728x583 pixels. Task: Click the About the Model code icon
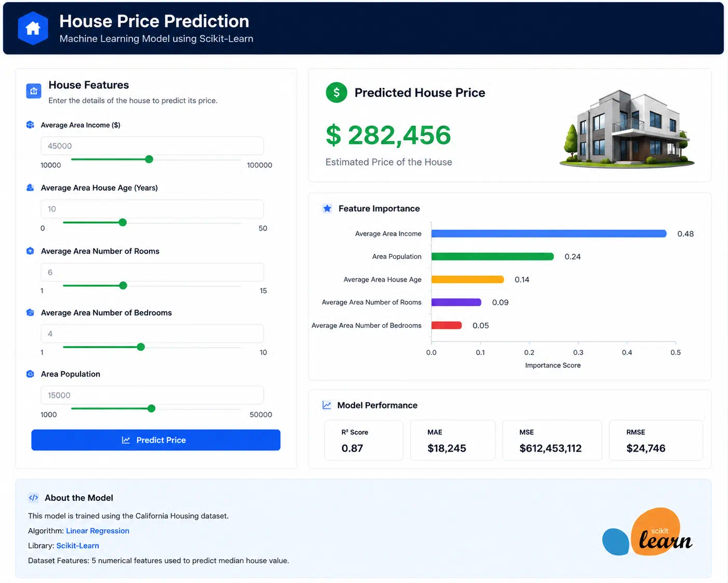pos(33,497)
